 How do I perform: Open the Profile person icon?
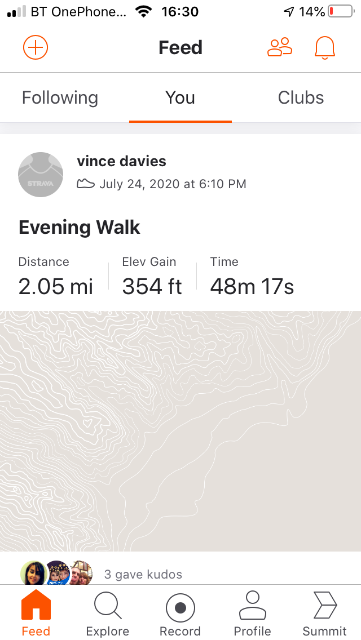252,606
